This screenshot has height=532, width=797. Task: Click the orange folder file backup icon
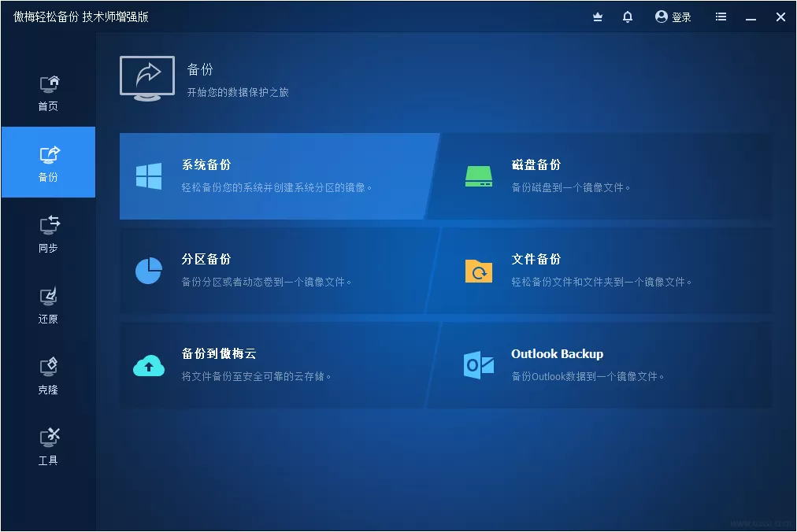click(x=478, y=271)
